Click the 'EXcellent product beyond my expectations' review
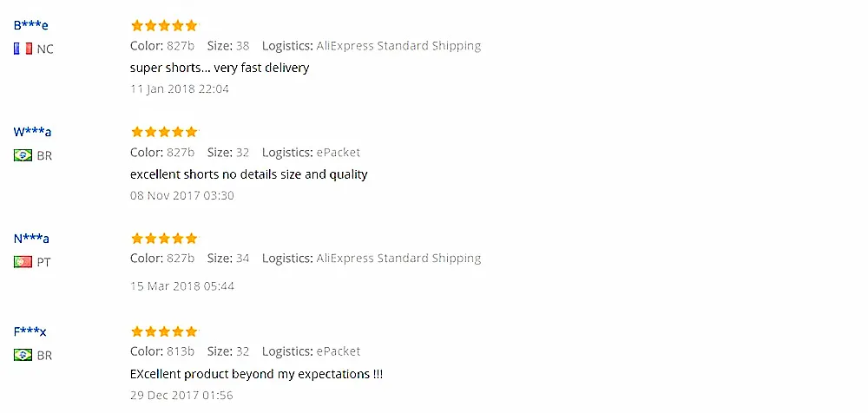Viewport: 868px width, 413px height. pyautogui.click(x=256, y=374)
